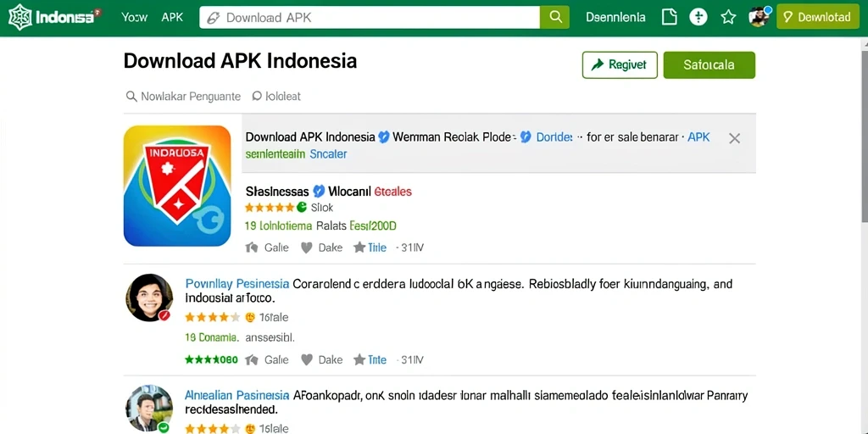This screenshot has height=434, width=868.
Task: Click the Regivet share button
Action: coord(620,64)
